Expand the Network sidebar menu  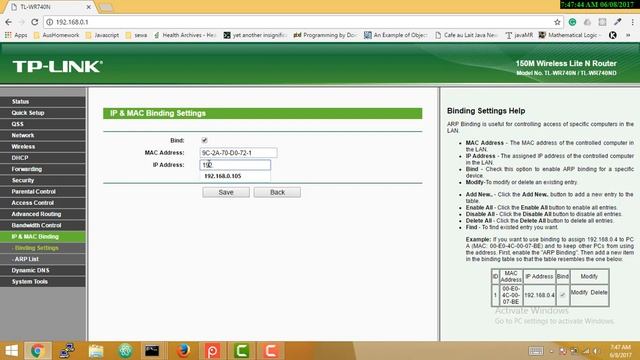[x=43, y=135]
